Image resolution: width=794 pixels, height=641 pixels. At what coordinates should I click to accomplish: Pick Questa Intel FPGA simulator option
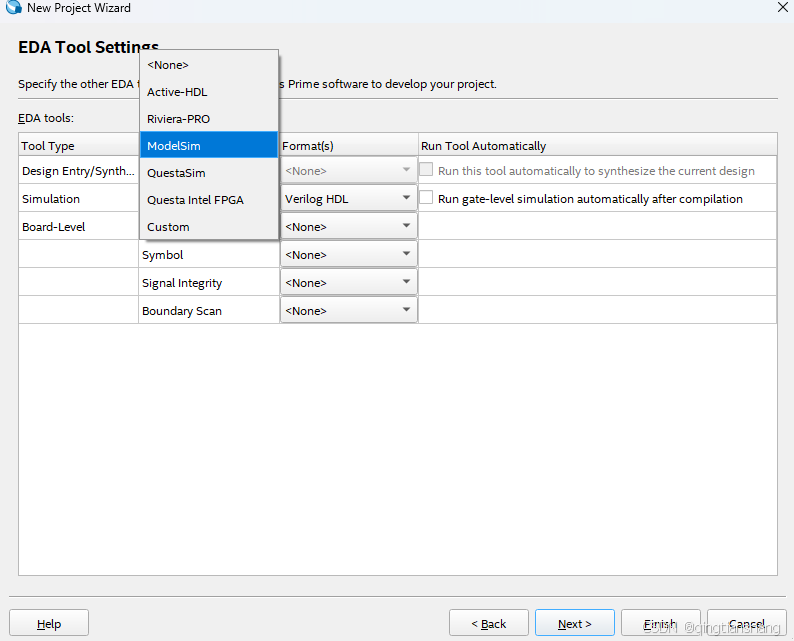pos(209,200)
